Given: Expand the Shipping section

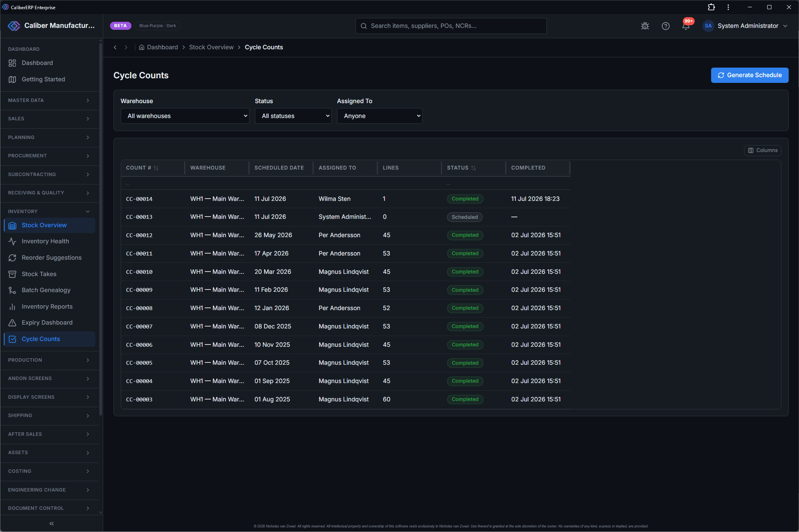Looking at the screenshot, I should [49, 416].
